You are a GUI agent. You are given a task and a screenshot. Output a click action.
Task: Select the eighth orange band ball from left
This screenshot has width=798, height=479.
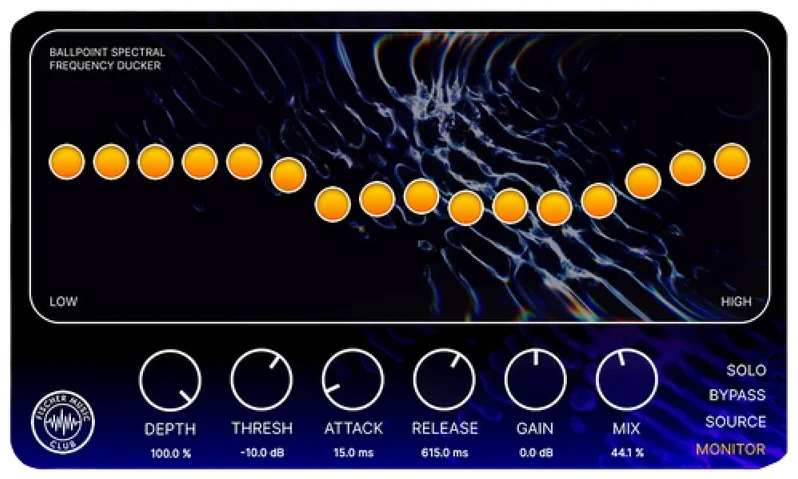point(377,199)
